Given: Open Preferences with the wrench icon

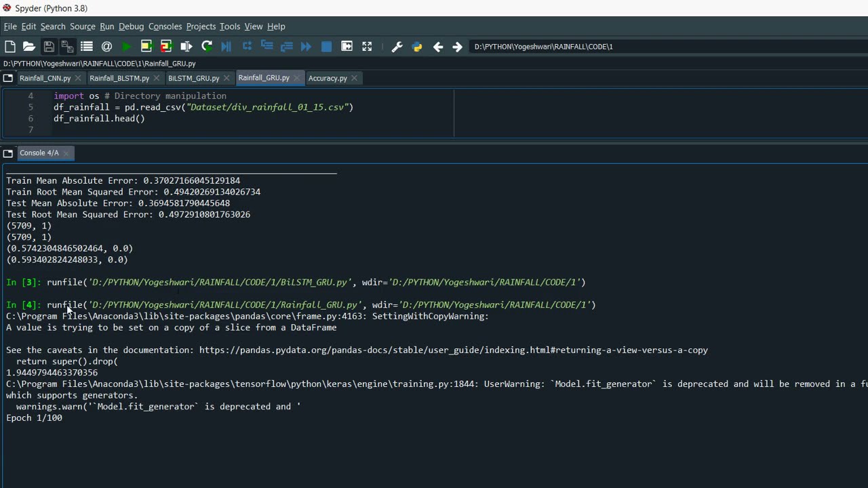Looking at the screenshot, I should [397, 47].
